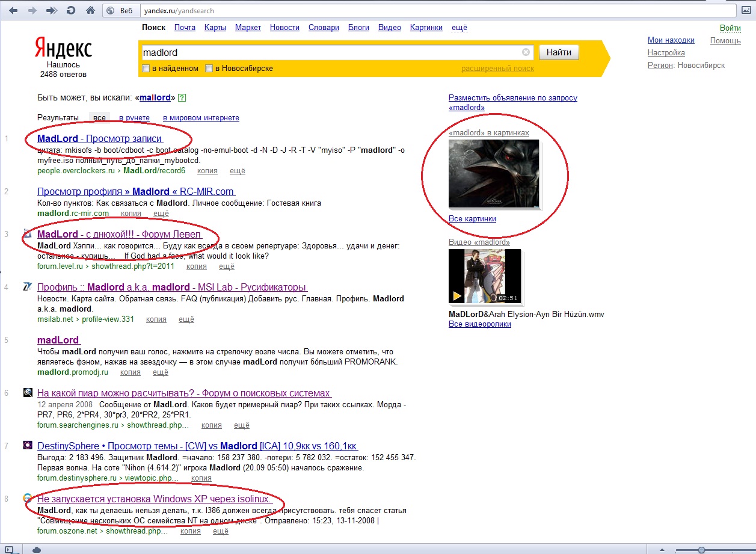
Task: Clear the search field with the X icon
Action: coord(526,52)
